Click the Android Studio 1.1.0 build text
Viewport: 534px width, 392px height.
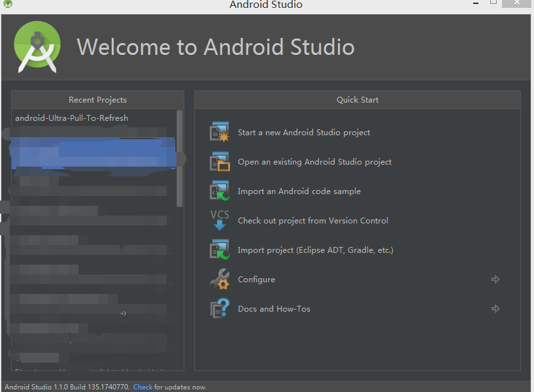click(67, 387)
